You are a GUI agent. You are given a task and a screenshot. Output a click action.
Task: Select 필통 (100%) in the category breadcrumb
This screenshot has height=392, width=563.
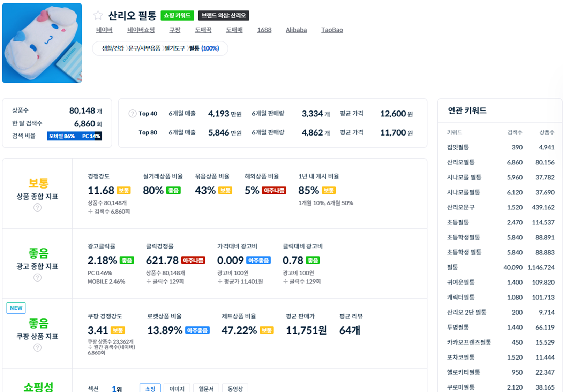click(204, 48)
